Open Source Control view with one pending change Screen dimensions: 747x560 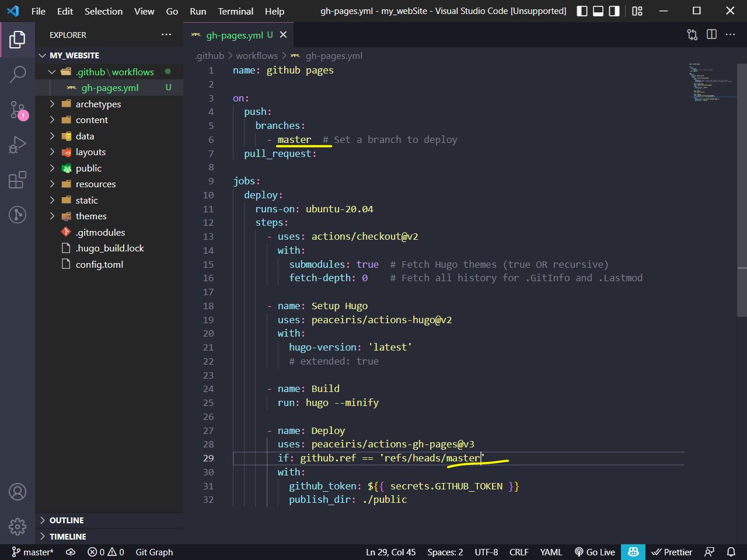18,109
